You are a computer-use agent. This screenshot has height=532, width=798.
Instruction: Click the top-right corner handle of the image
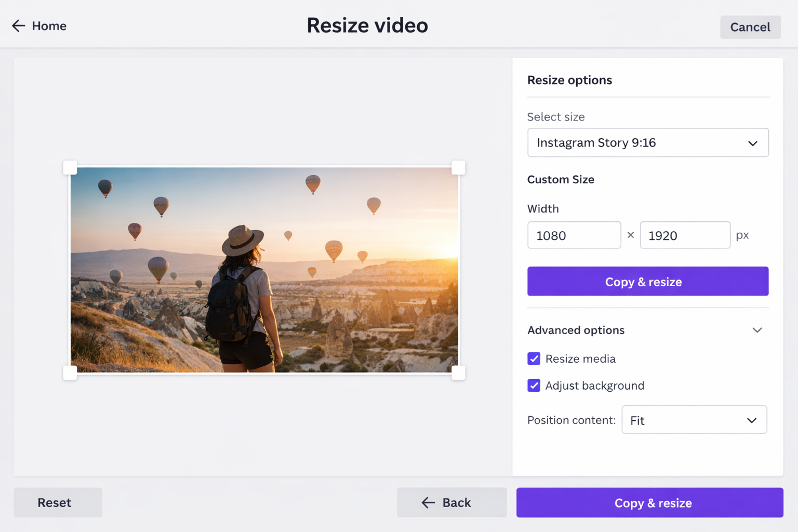coord(458,167)
